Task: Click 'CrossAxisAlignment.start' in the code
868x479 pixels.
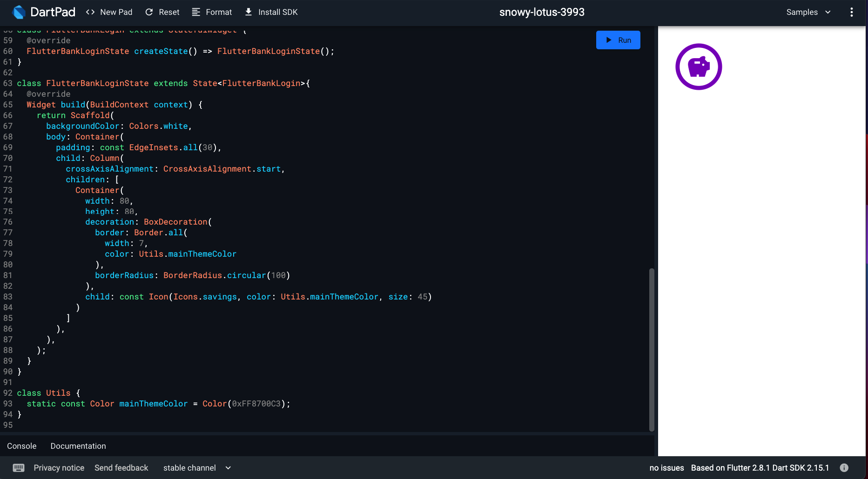Action: point(222,169)
